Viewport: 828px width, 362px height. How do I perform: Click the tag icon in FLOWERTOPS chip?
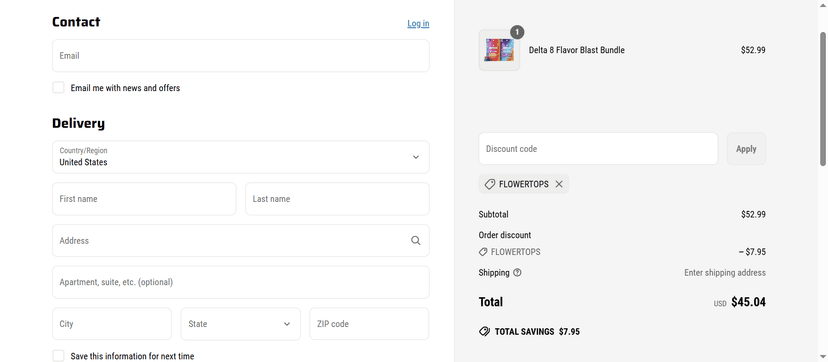coord(490,184)
